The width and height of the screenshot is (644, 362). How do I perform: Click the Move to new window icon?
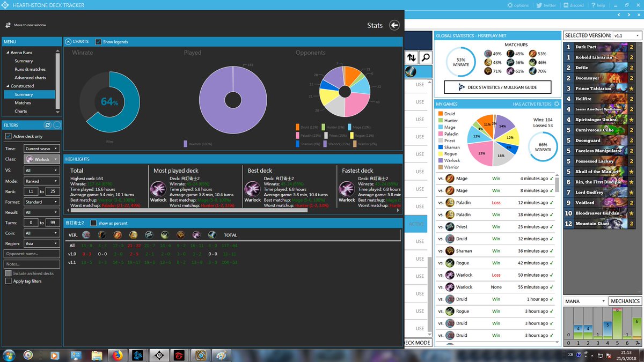(8, 25)
